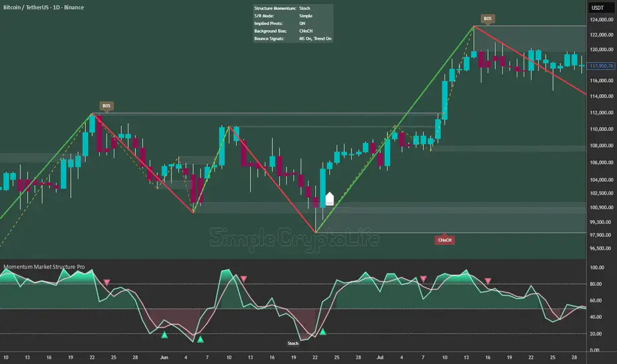Click the red CHoCH label

coord(445,240)
